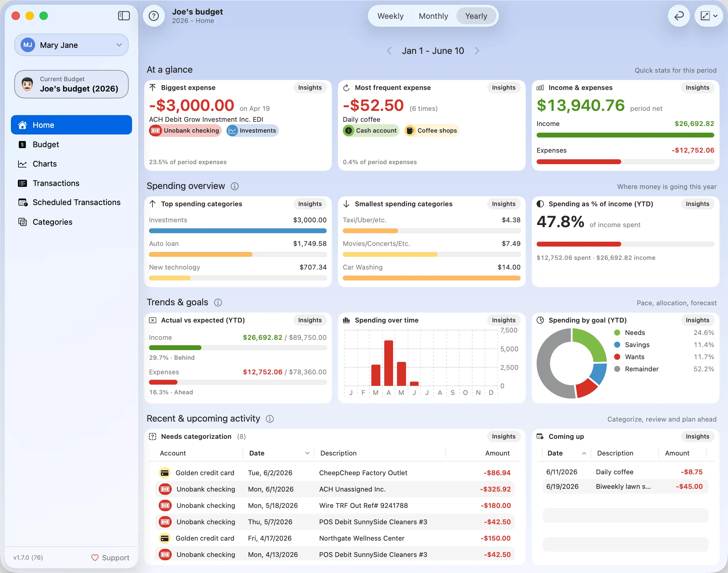Click the Investments spending bar

[x=237, y=231]
